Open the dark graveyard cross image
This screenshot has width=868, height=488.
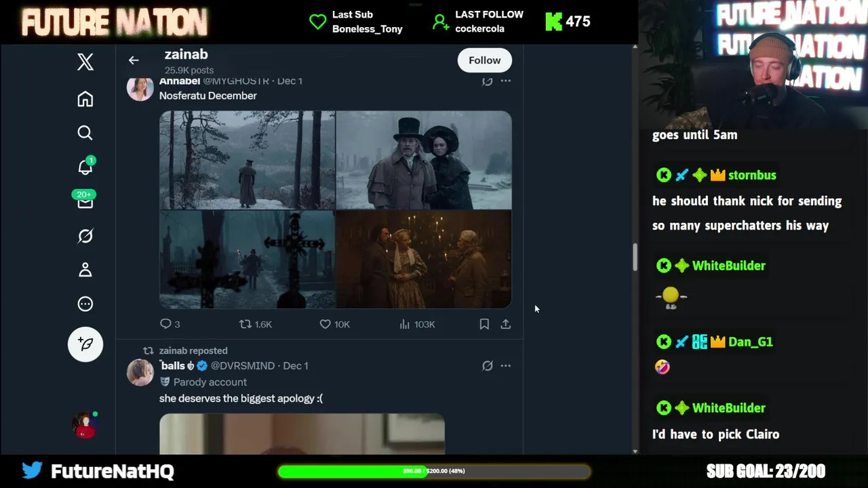tap(247, 260)
